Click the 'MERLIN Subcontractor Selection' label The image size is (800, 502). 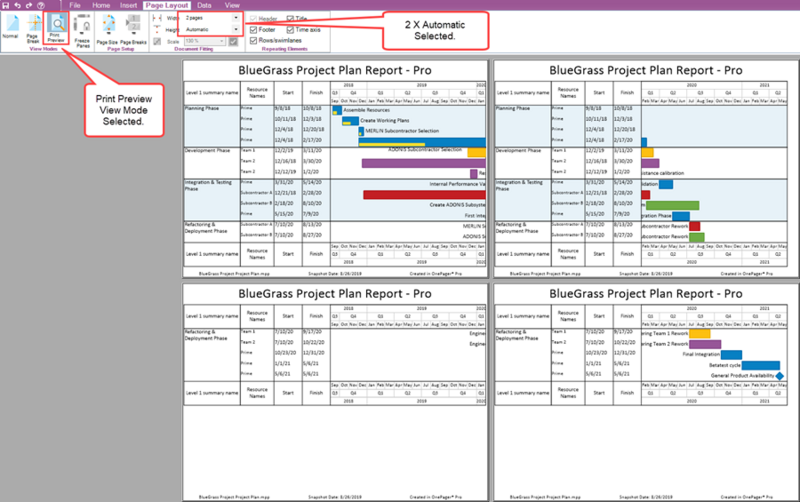(x=402, y=131)
